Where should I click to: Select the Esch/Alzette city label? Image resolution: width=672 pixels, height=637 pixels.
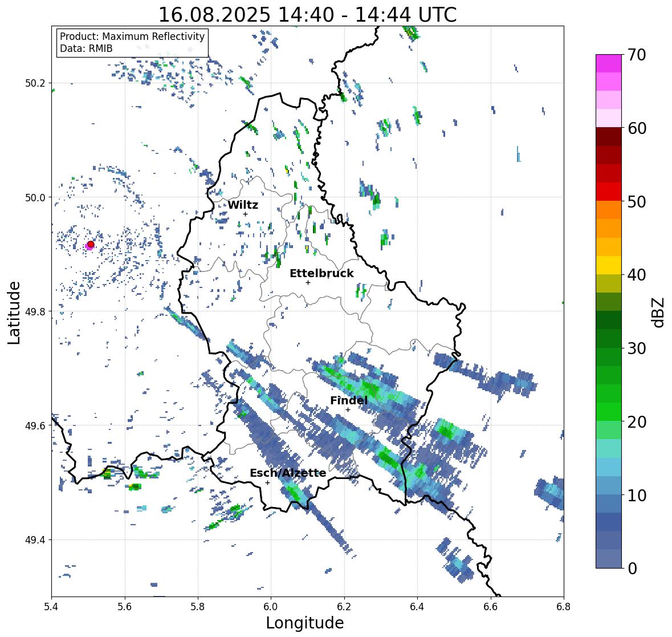pos(288,473)
